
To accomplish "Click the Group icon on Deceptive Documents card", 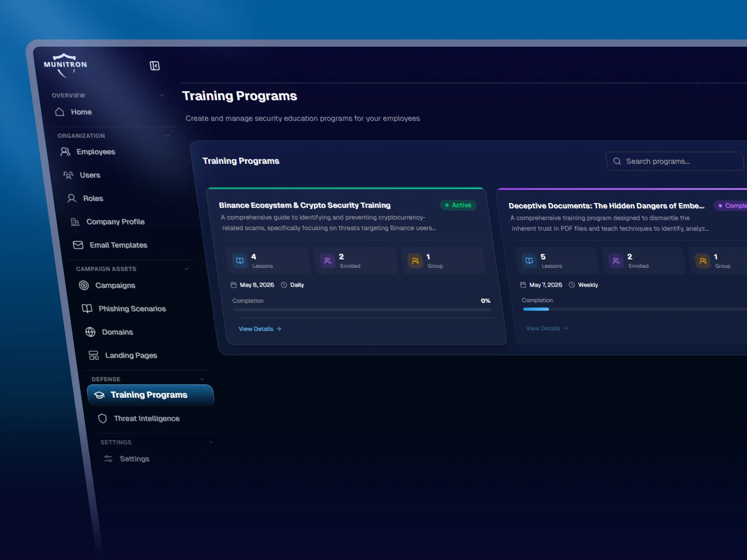I will click(703, 261).
